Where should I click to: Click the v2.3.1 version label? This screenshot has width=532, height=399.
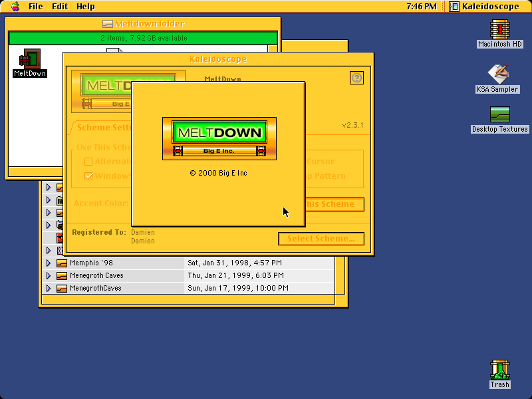click(352, 125)
